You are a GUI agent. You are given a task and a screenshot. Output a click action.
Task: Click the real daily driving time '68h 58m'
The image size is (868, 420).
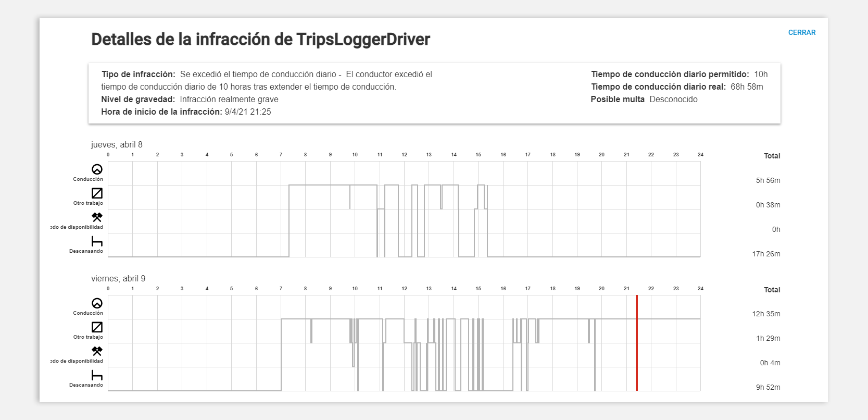click(747, 87)
